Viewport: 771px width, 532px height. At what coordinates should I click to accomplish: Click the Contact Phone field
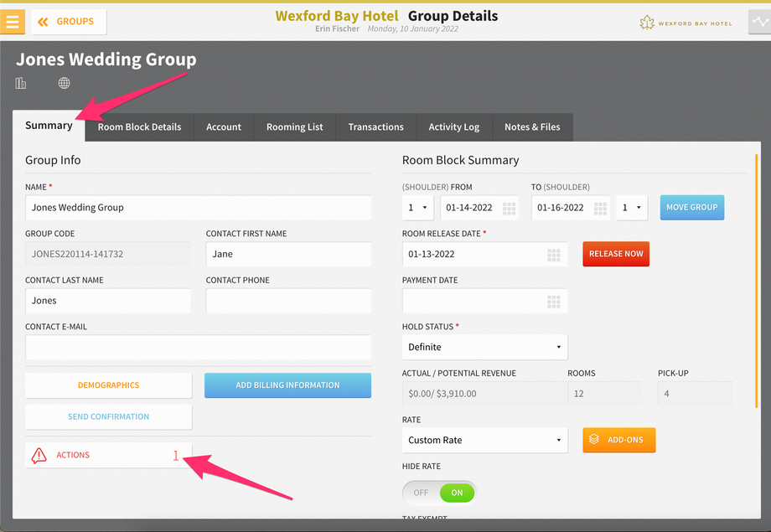[x=288, y=301]
